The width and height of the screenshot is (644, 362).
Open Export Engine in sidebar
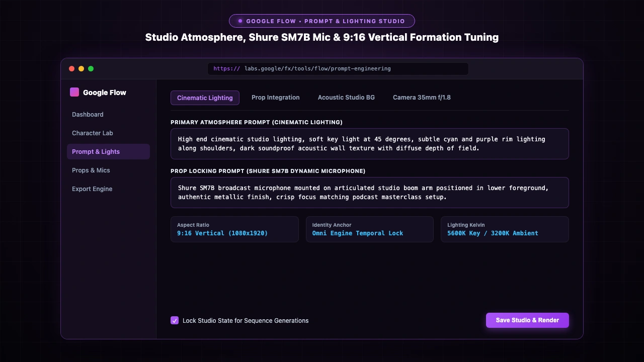[x=108, y=189]
